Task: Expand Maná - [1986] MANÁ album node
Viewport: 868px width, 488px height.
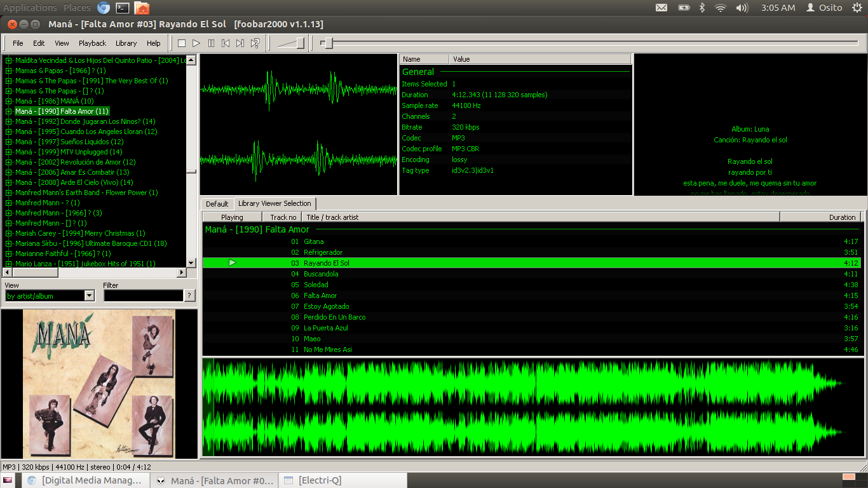Action: click(9, 101)
